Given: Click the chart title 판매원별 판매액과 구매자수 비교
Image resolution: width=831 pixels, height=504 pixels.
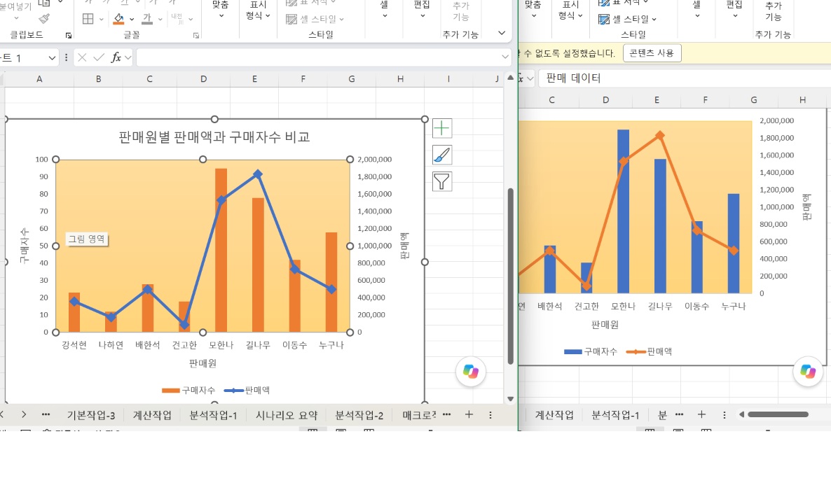Looking at the screenshot, I should pos(214,137).
